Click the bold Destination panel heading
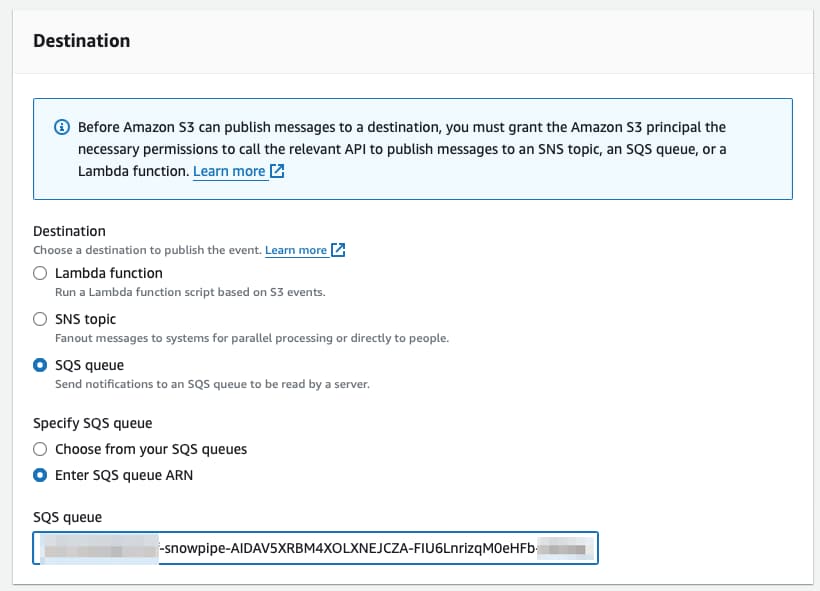This screenshot has height=591, width=820. point(81,41)
